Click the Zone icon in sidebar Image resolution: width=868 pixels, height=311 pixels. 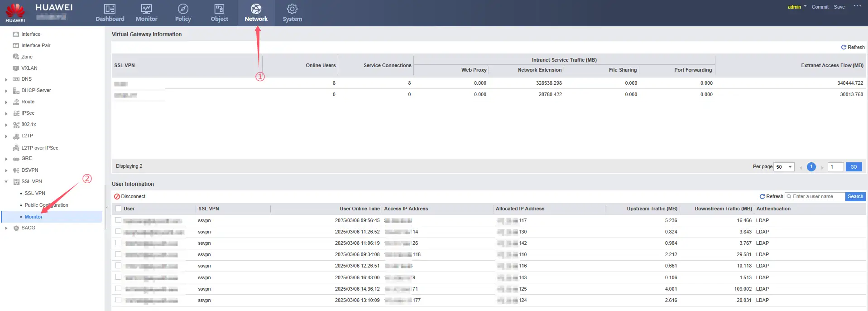pos(16,57)
